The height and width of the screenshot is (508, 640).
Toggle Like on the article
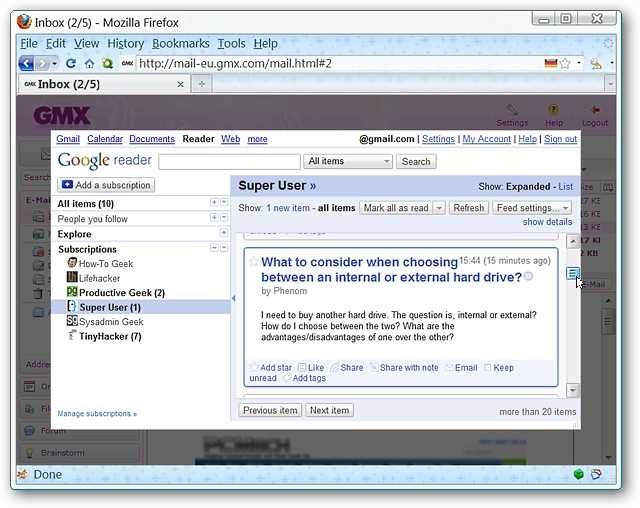(311, 368)
